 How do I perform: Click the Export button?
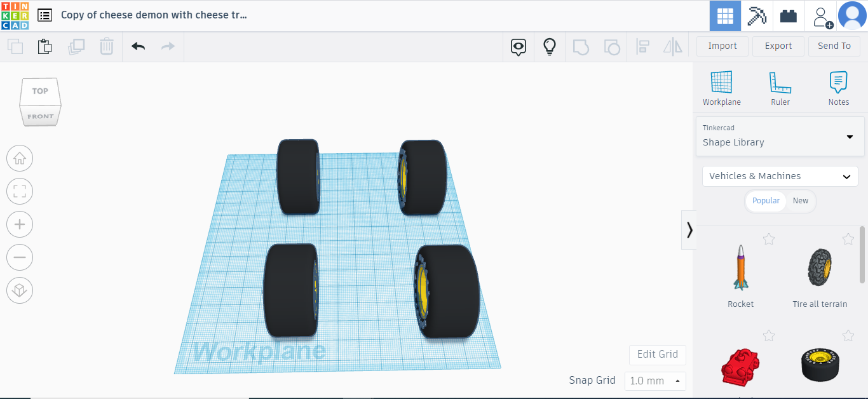tap(778, 46)
